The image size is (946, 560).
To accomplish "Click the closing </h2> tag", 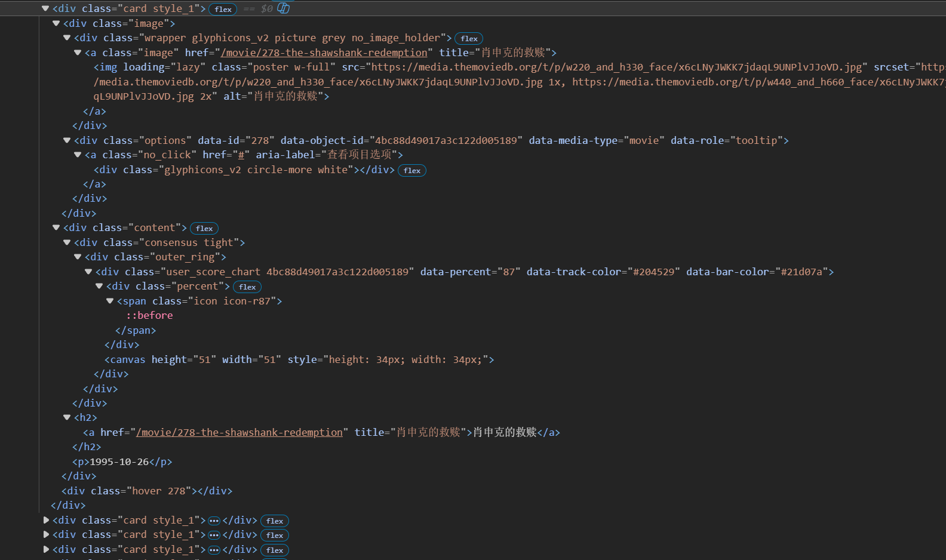I will [87, 447].
